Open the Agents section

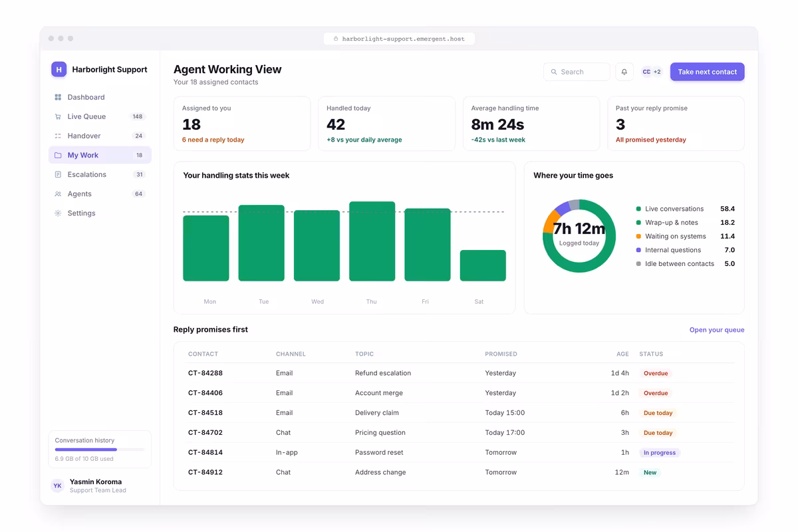[x=100, y=194]
